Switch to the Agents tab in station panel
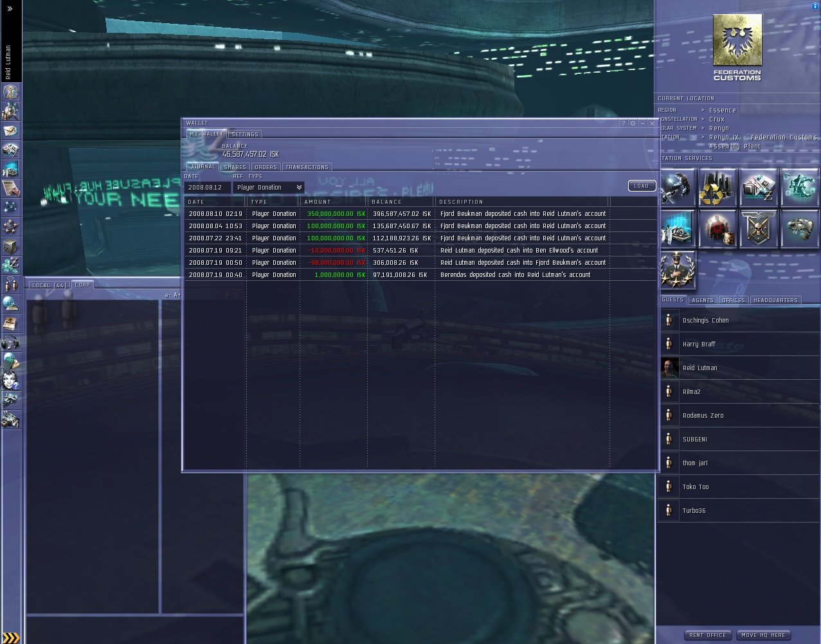 click(703, 300)
